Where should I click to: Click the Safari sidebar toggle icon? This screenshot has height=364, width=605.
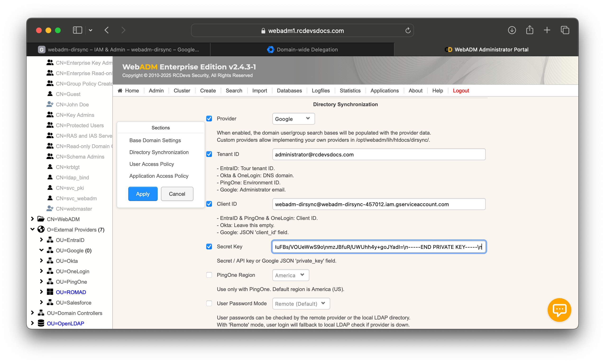pyautogui.click(x=77, y=30)
